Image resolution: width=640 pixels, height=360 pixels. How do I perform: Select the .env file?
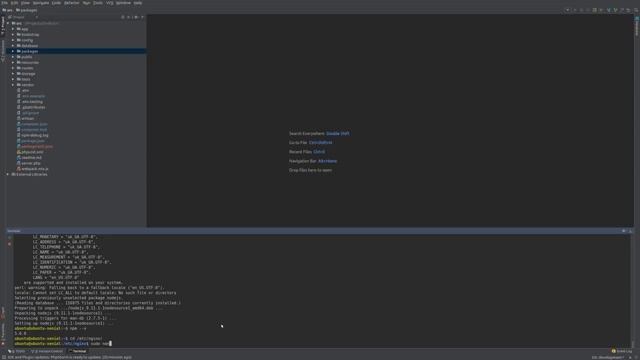[x=25, y=91]
